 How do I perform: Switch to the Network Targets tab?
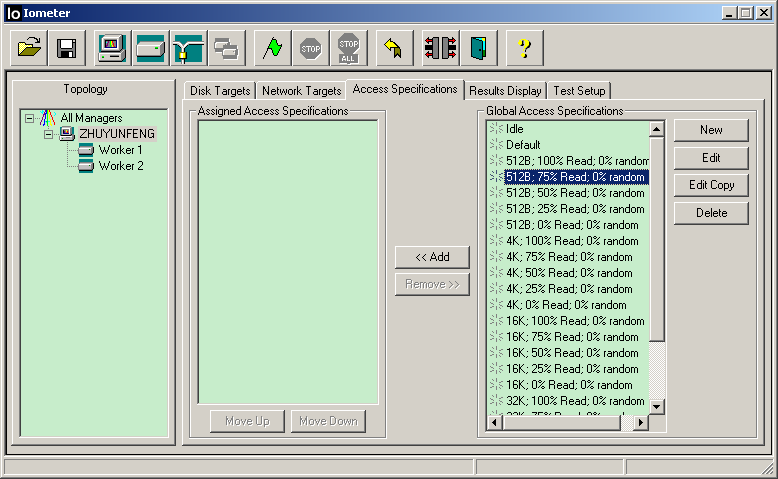(301, 91)
